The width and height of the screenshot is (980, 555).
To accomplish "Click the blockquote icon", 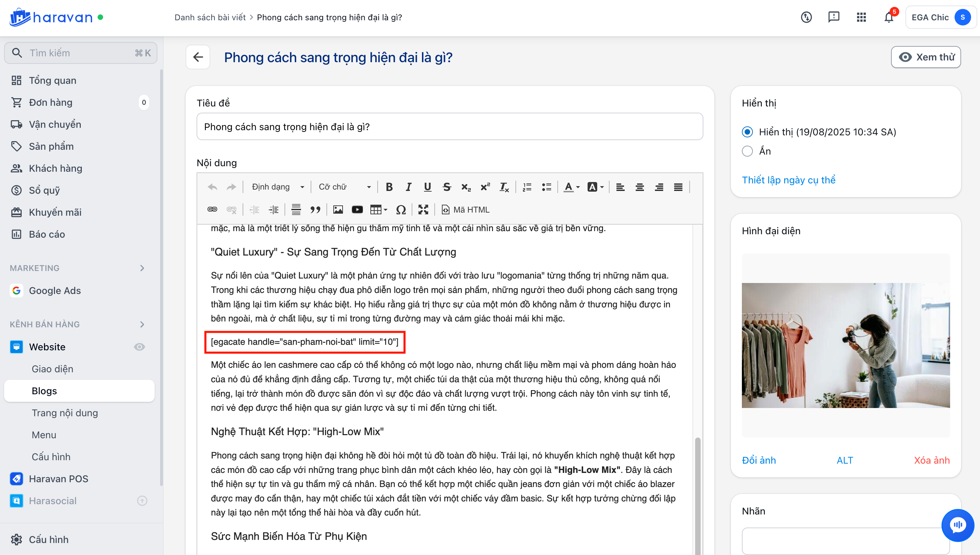I will [x=315, y=209].
